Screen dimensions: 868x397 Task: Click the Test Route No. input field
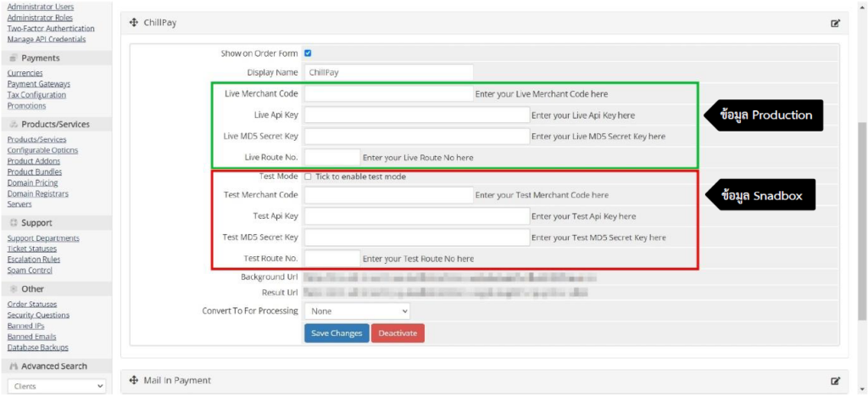point(332,259)
